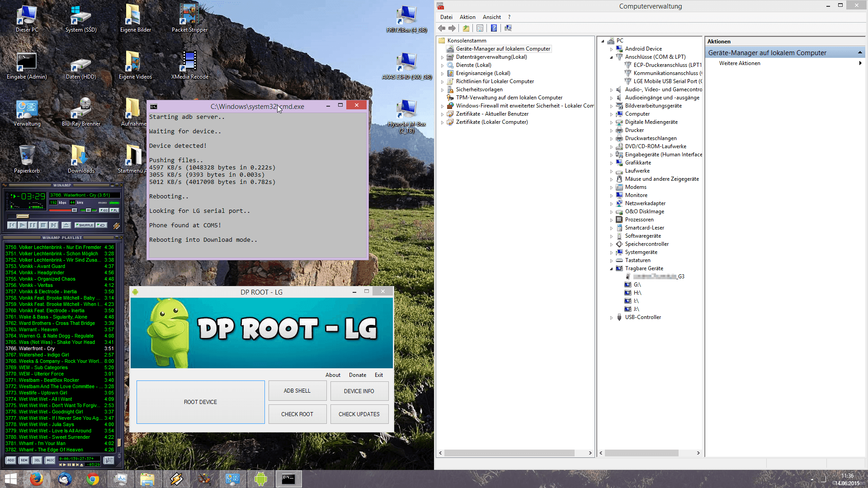868x488 pixels.
Task: Click Donate in DP ROOT window
Action: click(x=358, y=375)
